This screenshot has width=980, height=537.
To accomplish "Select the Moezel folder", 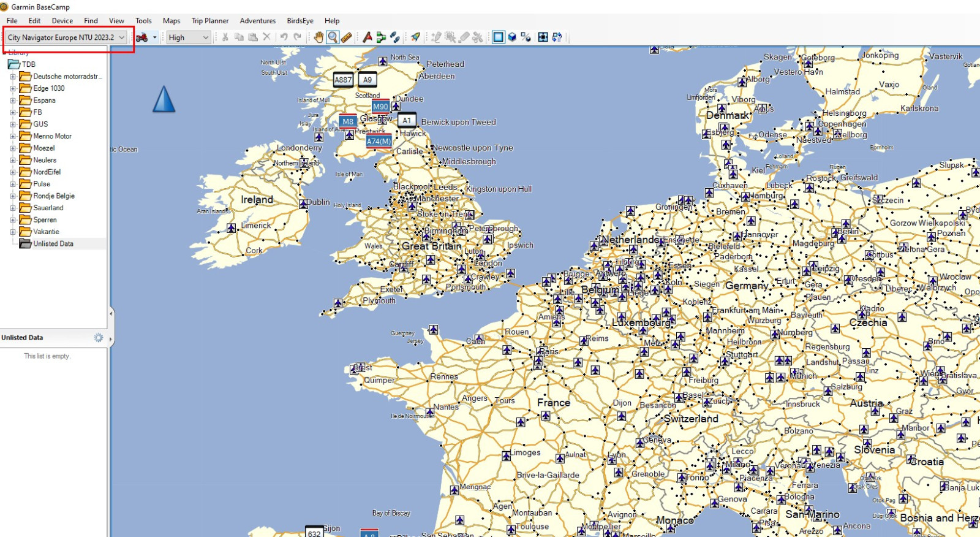I will 37,148.
